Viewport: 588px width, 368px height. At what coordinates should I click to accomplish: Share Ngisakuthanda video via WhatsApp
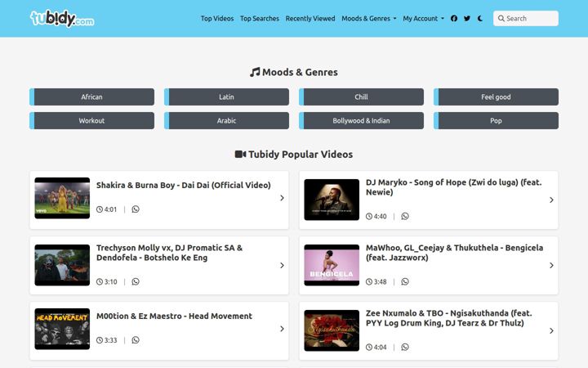(x=405, y=347)
